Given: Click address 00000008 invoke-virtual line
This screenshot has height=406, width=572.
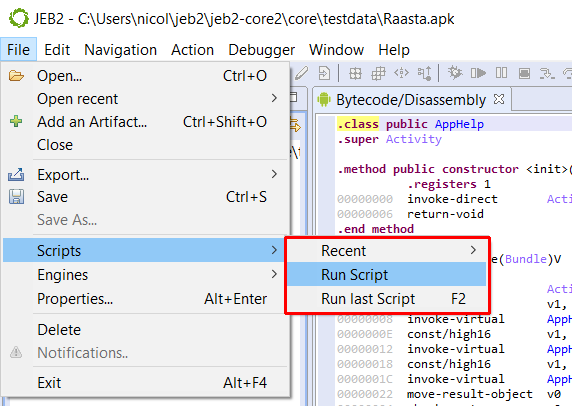Looking at the screenshot, I should tap(456, 319).
